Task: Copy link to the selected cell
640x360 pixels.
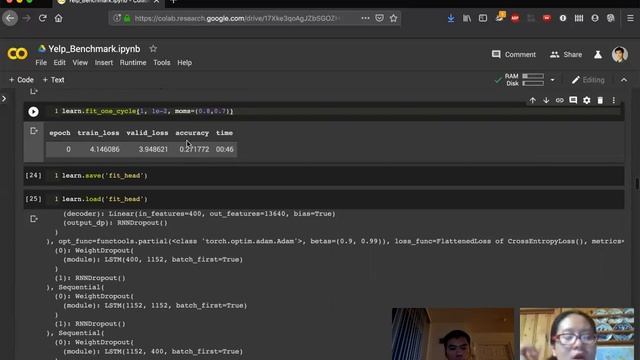Action: tap(560, 100)
